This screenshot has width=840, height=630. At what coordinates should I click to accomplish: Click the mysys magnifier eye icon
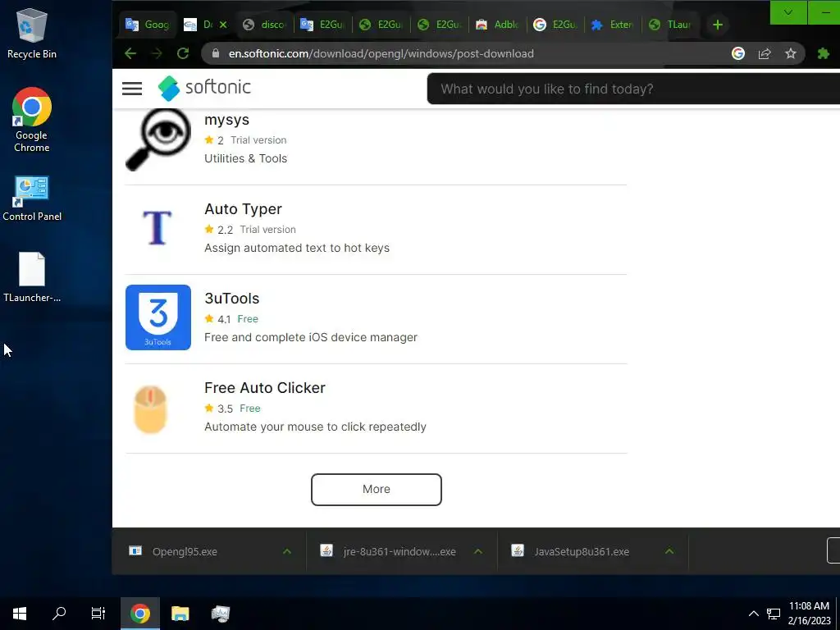[158, 139]
